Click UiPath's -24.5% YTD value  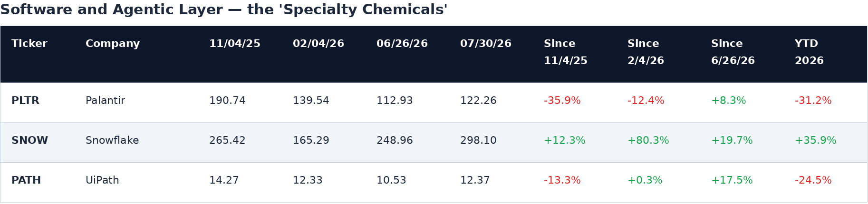click(x=813, y=181)
